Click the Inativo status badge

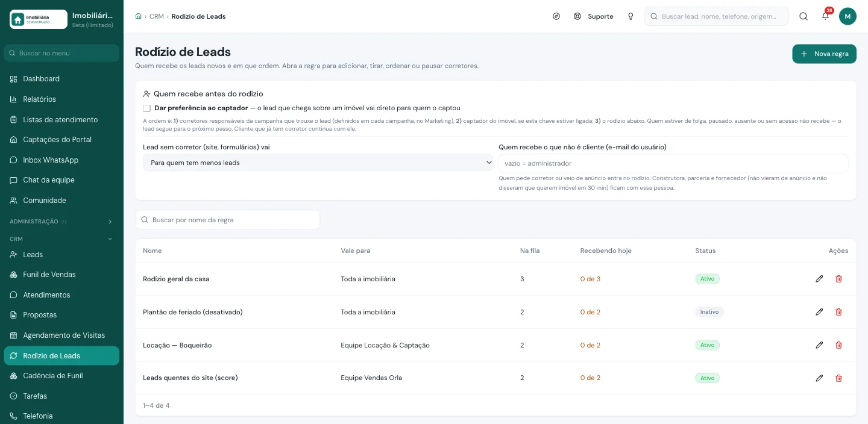coord(709,312)
